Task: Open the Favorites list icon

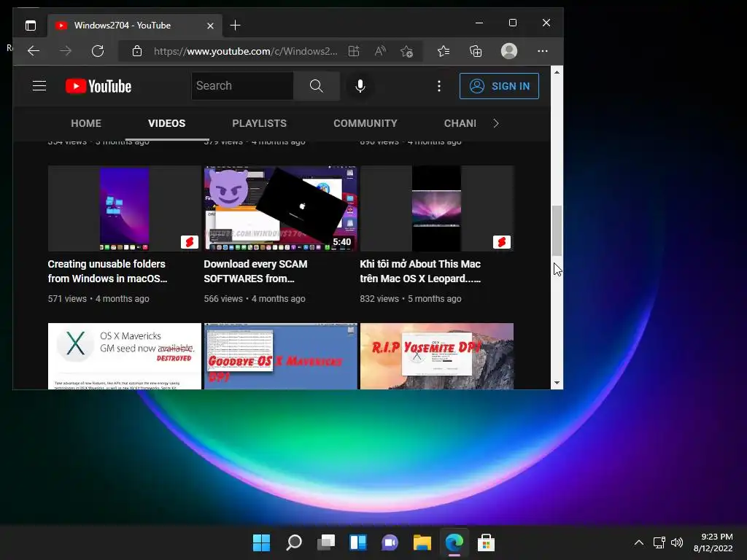Action: tap(444, 51)
